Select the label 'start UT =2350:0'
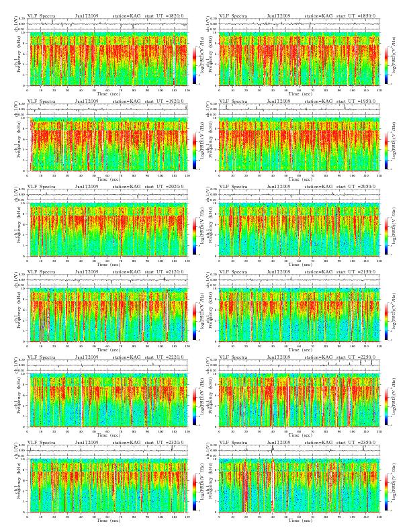Viewport: 411px width, 532px height. pos(356,443)
